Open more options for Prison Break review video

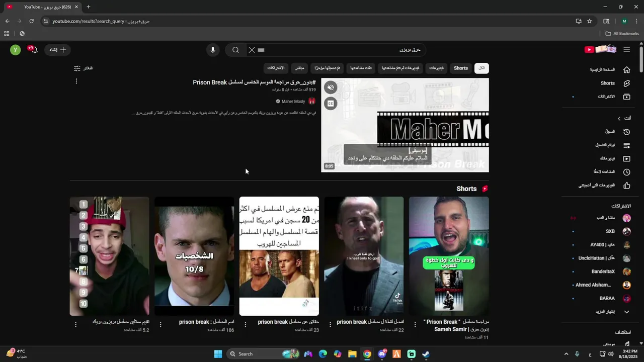(x=76, y=81)
